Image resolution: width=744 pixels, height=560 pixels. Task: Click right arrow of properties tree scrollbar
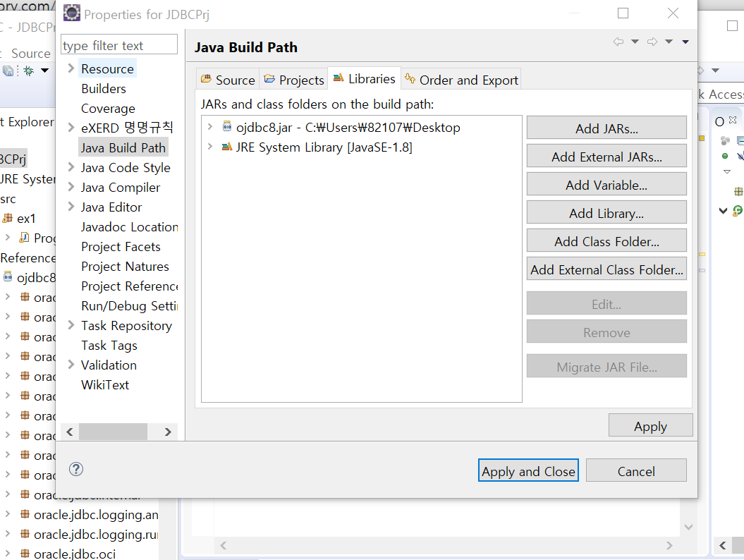pyautogui.click(x=168, y=432)
